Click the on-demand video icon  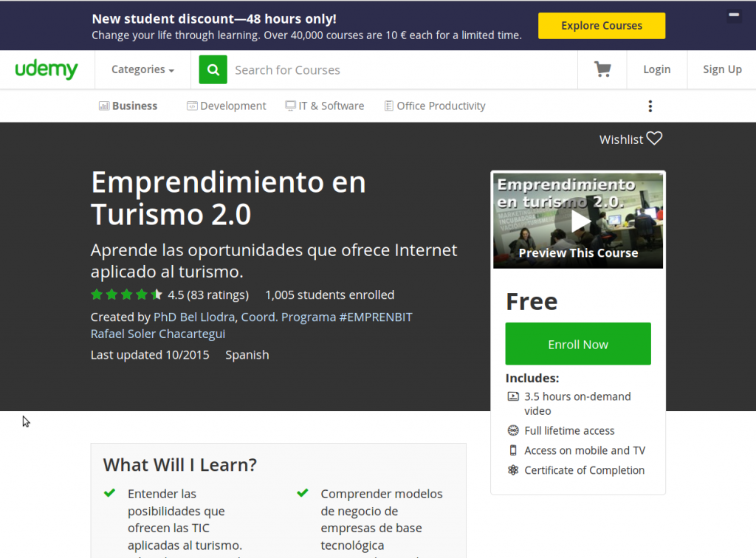click(513, 396)
